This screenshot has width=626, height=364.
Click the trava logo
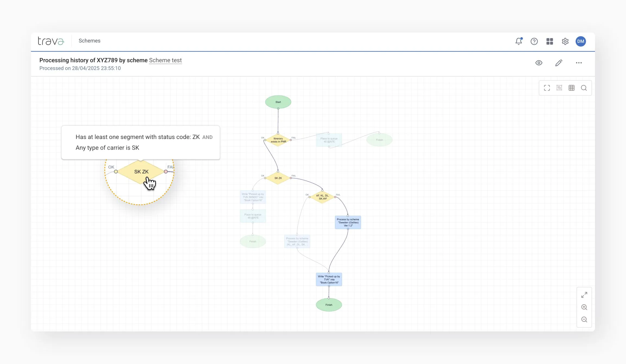pyautogui.click(x=51, y=41)
